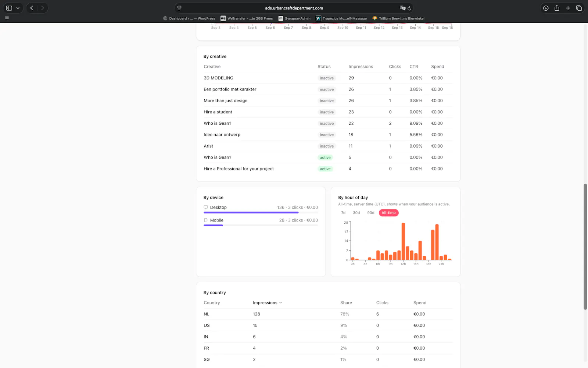Show the tab overview icon
588x368 pixels.
tap(579, 8)
